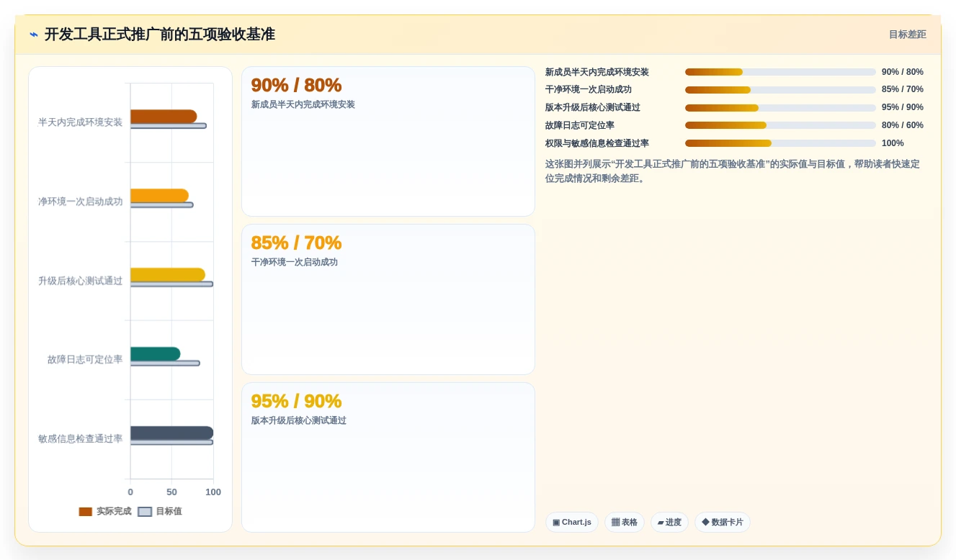This screenshot has width=956, height=560.
Task: Click the 版本升级后核心测试通过 progress row label
Action: pos(593,108)
